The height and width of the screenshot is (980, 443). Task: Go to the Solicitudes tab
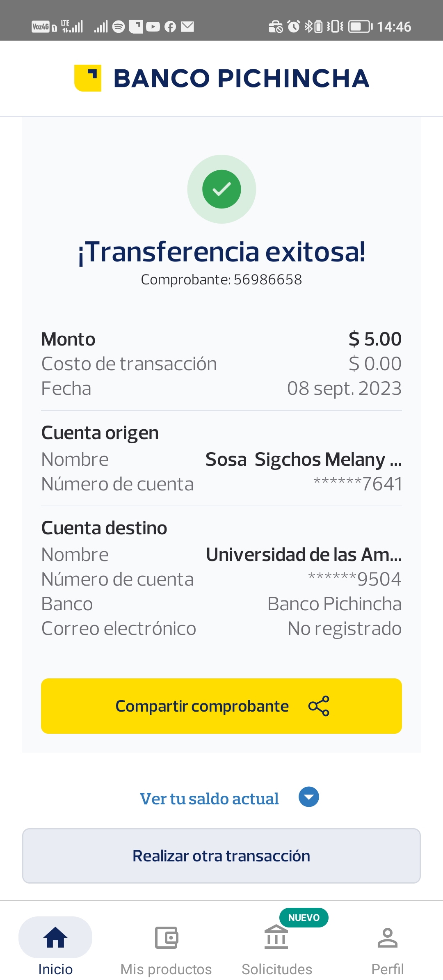click(x=277, y=969)
